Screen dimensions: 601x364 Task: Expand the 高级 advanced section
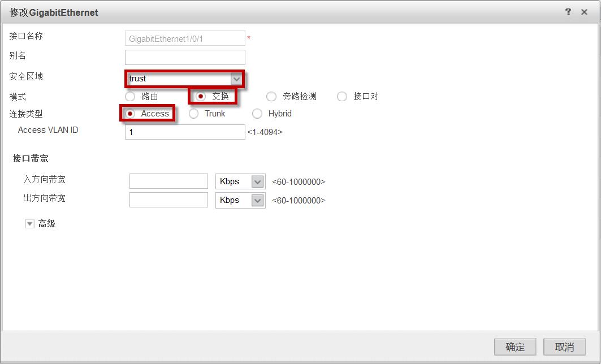(29, 224)
